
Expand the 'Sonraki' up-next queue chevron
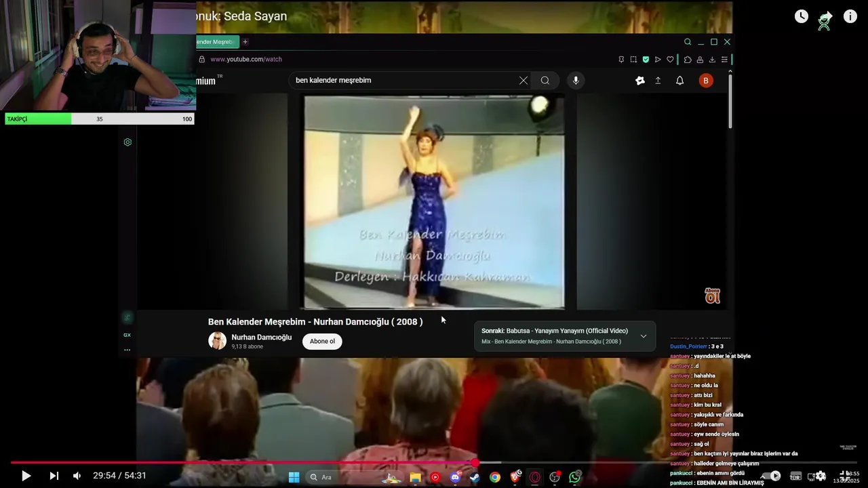644,336
